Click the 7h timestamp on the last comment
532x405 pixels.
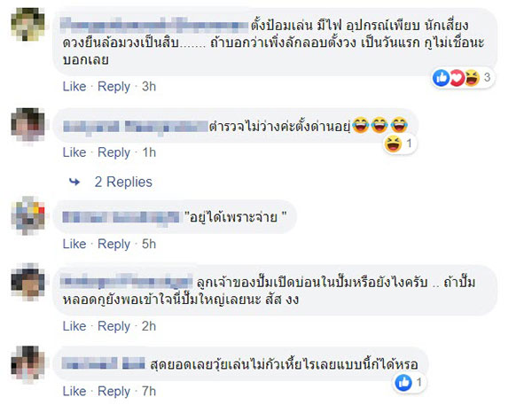(149, 391)
